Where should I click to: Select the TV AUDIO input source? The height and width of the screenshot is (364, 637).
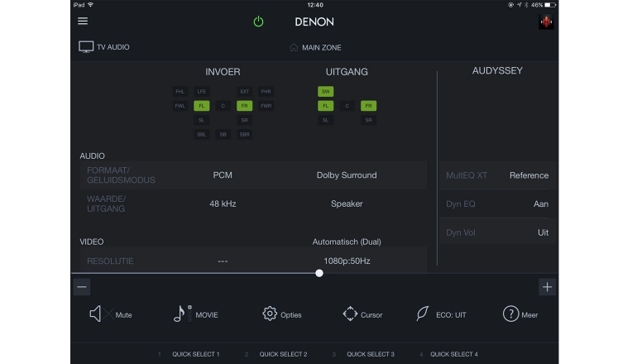[104, 47]
